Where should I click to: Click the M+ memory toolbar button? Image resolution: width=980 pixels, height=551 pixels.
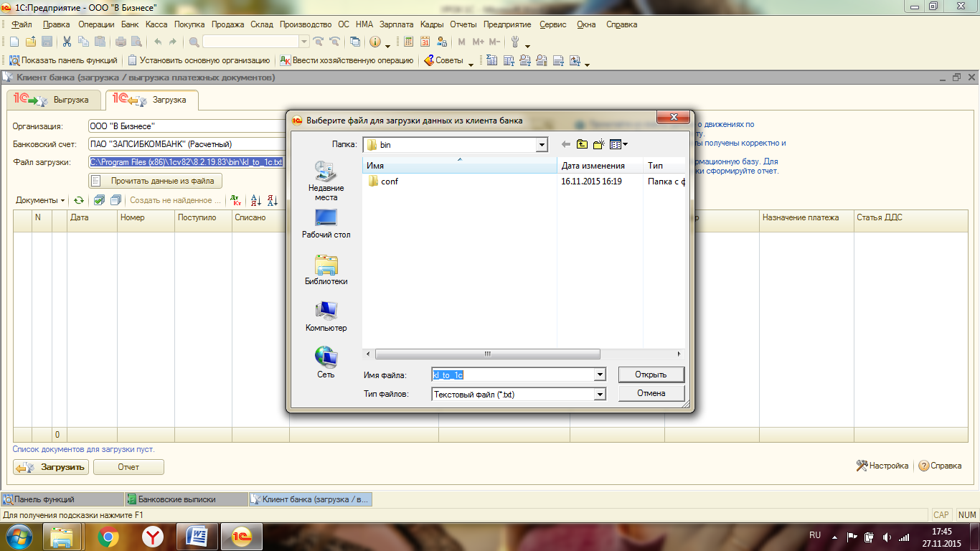click(478, 42)
